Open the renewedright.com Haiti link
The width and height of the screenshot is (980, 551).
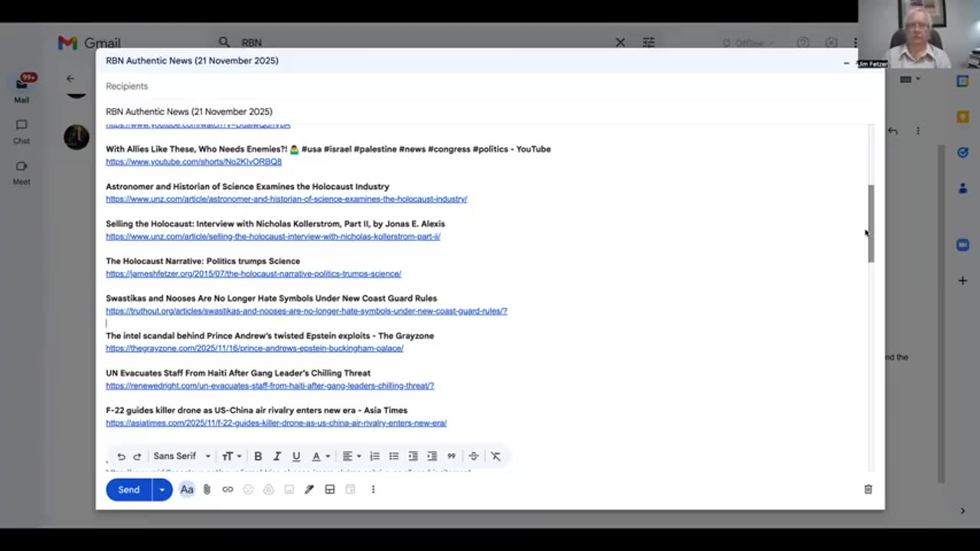pos(269,386)
